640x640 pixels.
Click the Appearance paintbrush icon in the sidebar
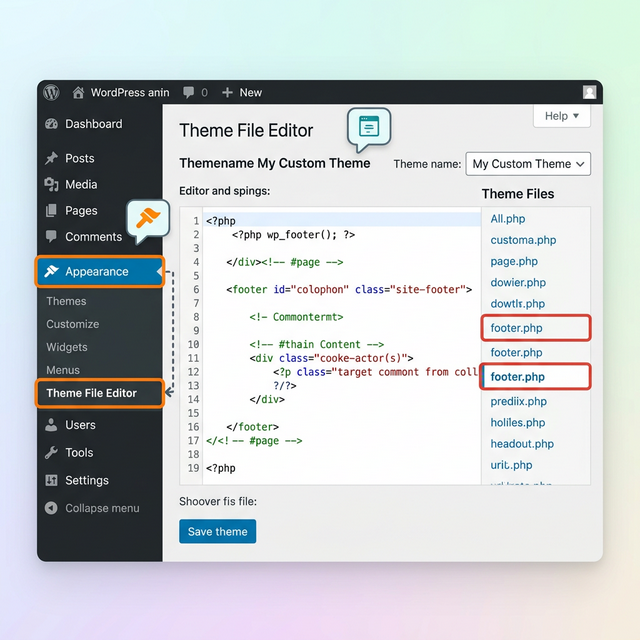click(51, 271)
